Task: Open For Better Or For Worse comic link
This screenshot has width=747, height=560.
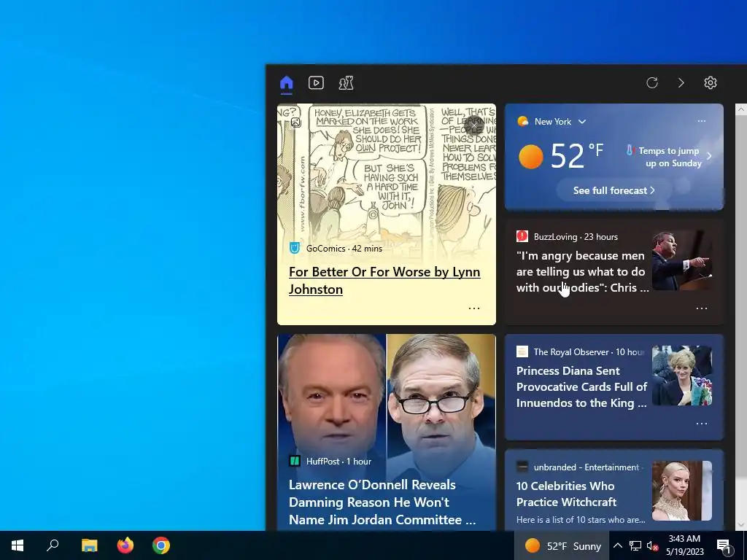Action: 384,281
